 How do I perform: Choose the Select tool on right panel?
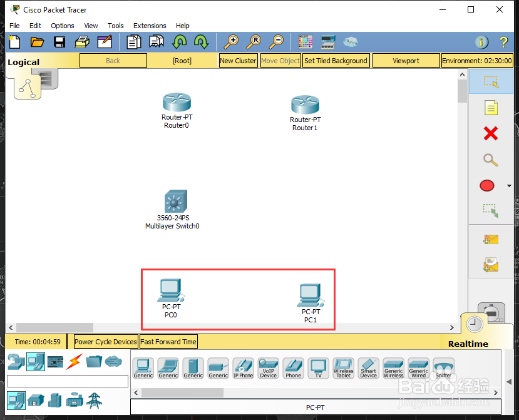point(491,81)
